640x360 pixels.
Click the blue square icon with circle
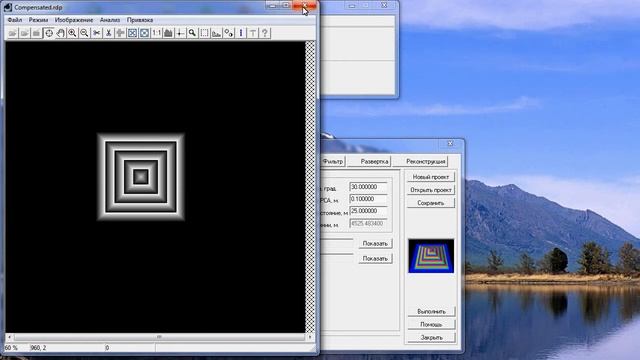coord(144,33)
